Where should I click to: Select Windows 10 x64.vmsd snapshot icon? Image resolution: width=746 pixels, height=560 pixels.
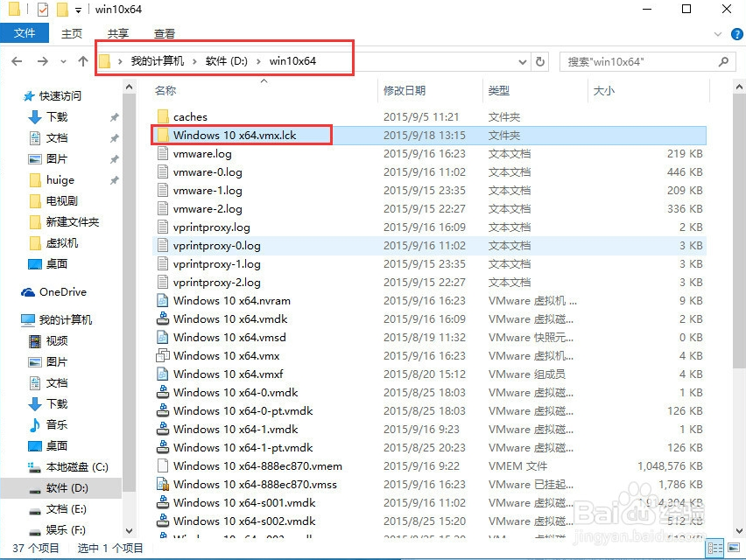pos(163,337)
